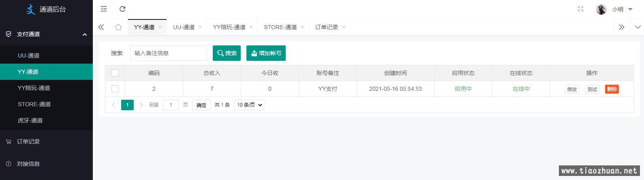Screen dimensions: 644x180
Task: Check the select-all checkbox in the table header
Action: (115, 73)
